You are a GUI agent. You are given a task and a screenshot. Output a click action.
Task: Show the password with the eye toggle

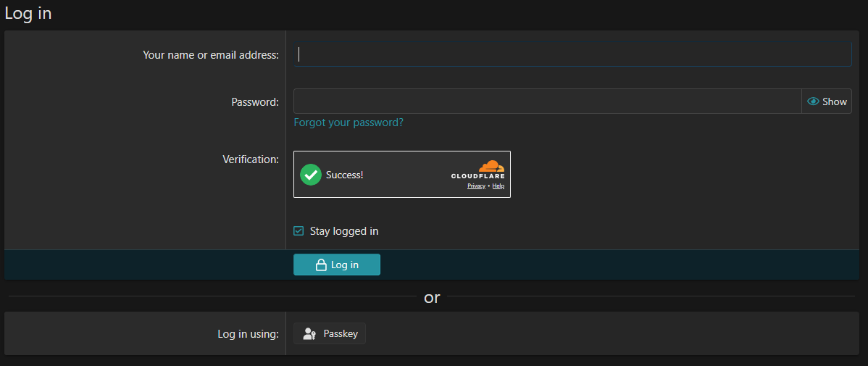click(x=827, y=101)
